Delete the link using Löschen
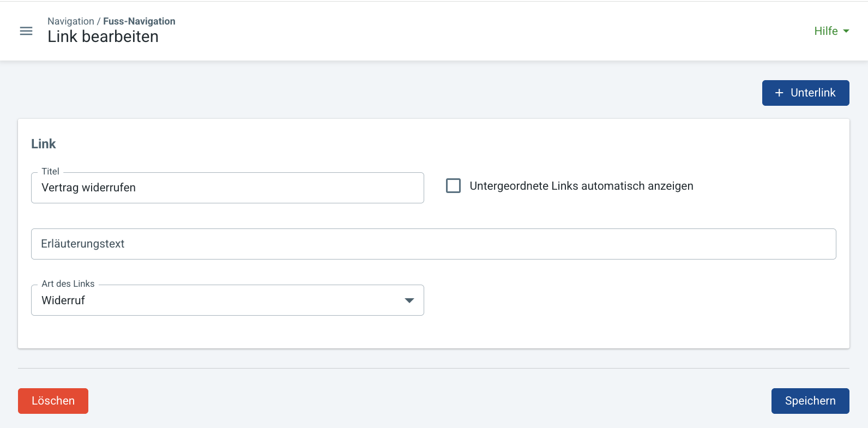The height and width of the screenshot is (428, 868). [x=53, y=401]
